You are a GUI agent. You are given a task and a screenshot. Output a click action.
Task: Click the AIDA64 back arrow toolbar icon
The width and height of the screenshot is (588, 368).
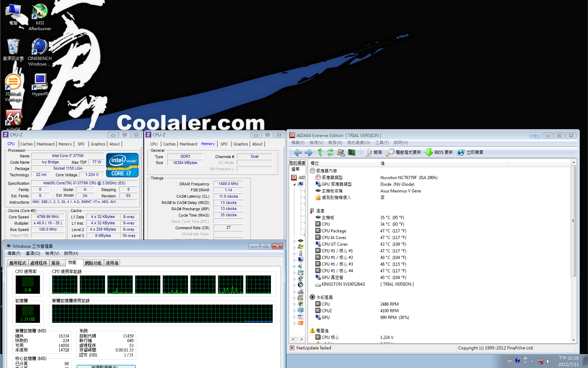(298, 152)
